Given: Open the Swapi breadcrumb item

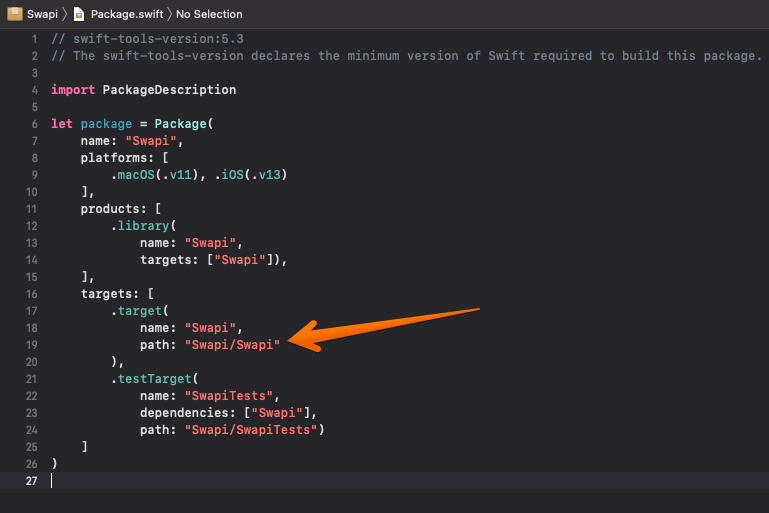Looking at the screenshot, I should pyautogui.click(x=42, y=14).
